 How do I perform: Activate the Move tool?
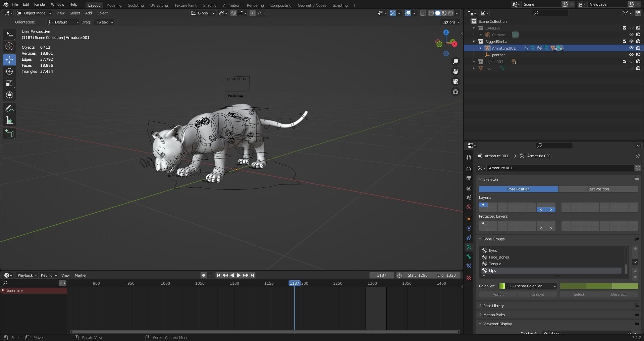pos(9,60)
